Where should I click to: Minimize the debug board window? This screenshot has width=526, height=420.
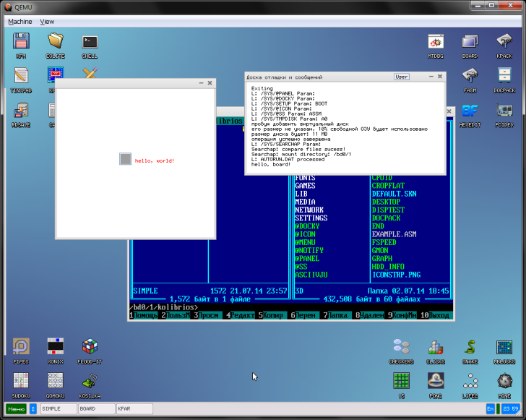(x=431, y=77)
